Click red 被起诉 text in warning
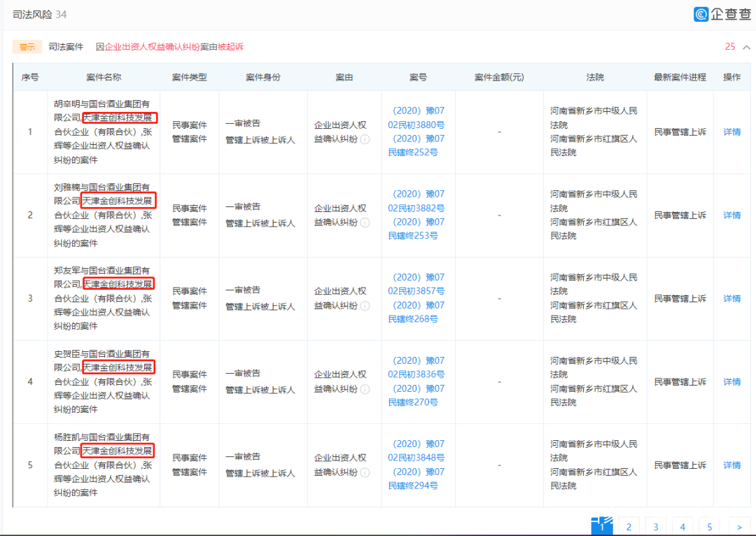 click(230, 47)
